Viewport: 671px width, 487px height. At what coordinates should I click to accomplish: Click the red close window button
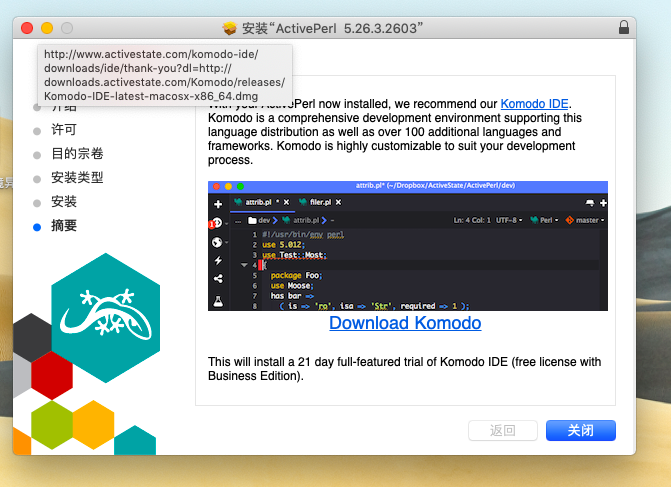pos(27,28)
